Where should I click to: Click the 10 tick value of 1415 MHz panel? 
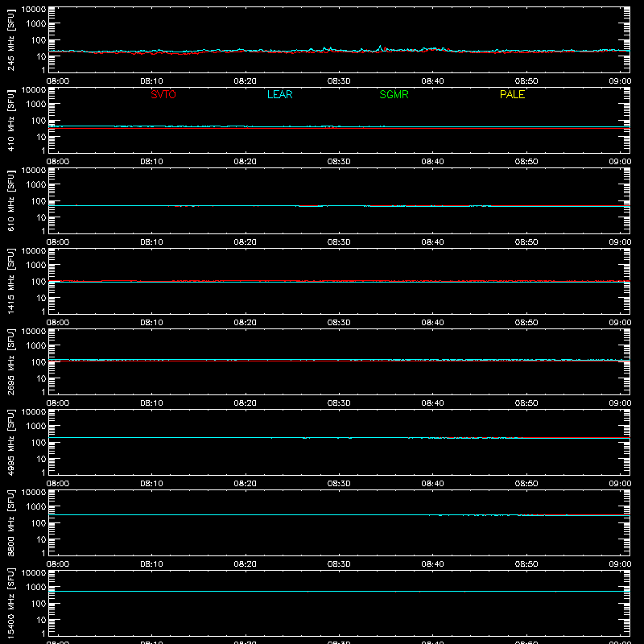point(41,298)
